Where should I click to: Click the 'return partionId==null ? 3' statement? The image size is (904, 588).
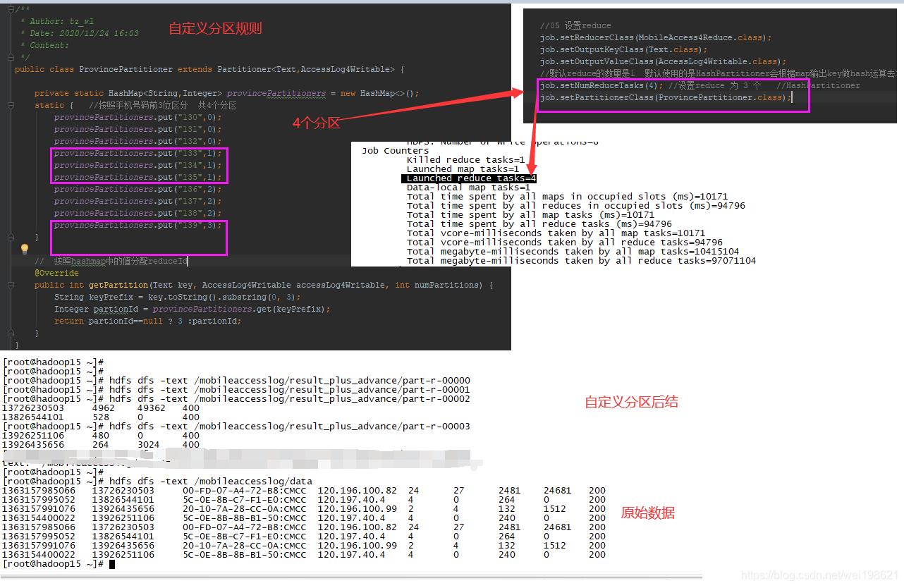147,321
